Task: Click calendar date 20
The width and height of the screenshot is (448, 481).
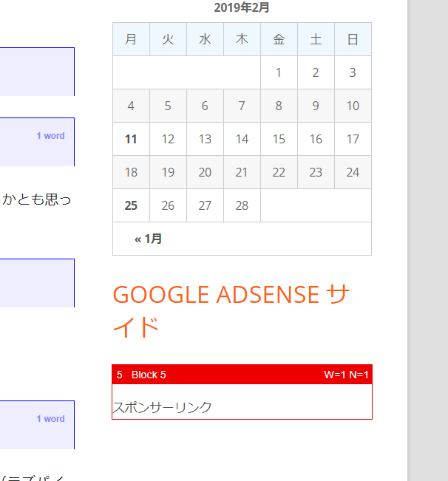Action: point(205,172)
